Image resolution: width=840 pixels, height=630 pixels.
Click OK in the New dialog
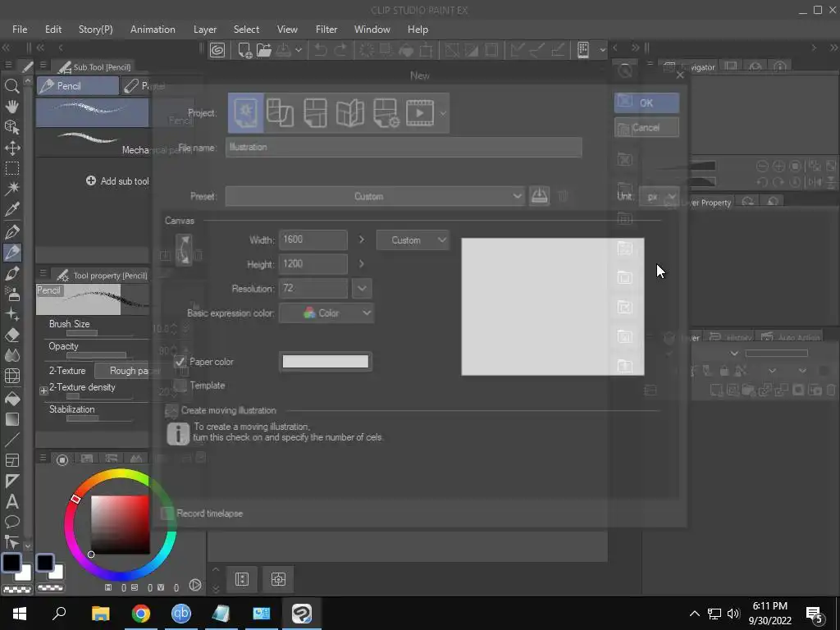click(646, 103)
